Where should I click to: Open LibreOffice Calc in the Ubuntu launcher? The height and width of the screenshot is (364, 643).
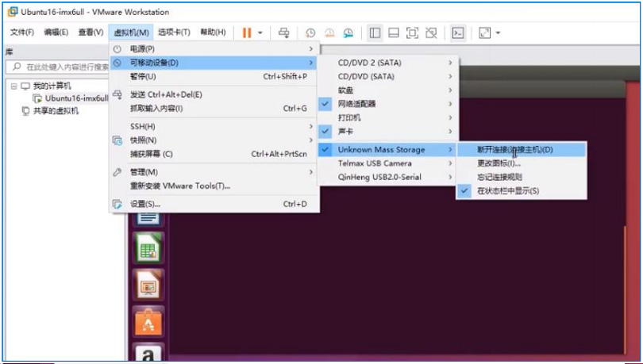click(148, 247)
